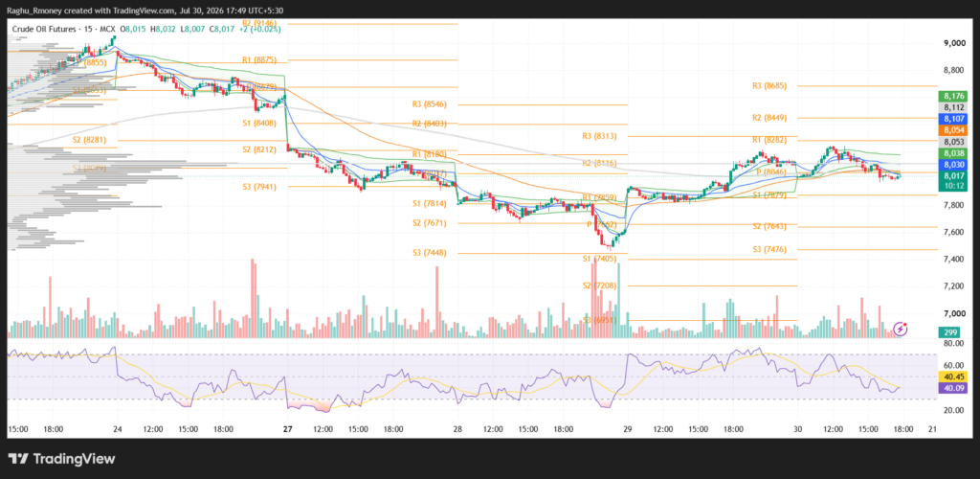
Task: Click date 28 on time axis
Action: point(457,429)
